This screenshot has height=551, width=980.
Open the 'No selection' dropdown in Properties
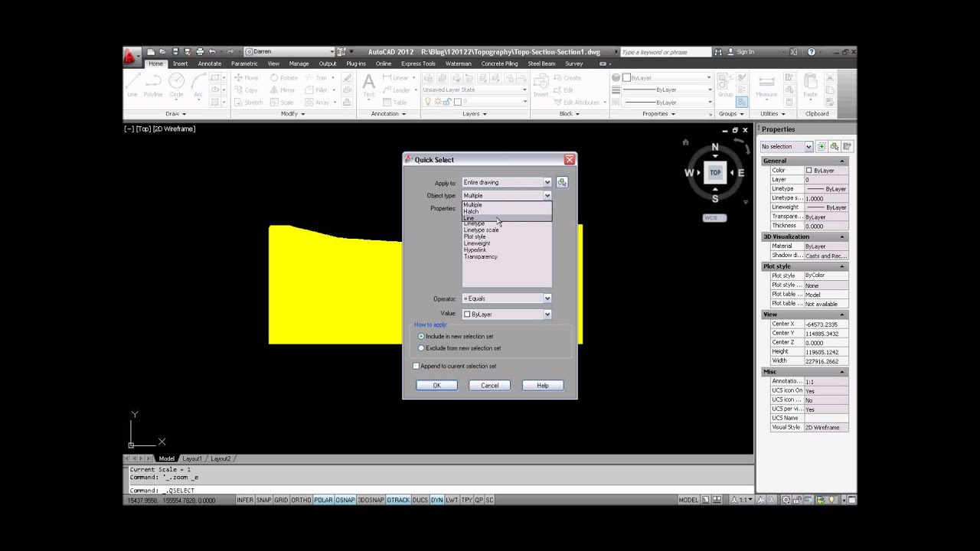786,146
